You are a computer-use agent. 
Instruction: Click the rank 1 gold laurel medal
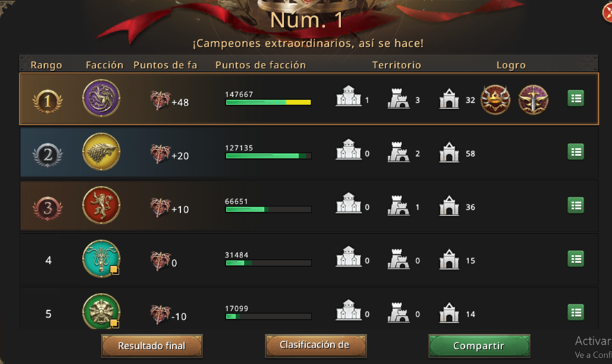[x=47, y=101]
